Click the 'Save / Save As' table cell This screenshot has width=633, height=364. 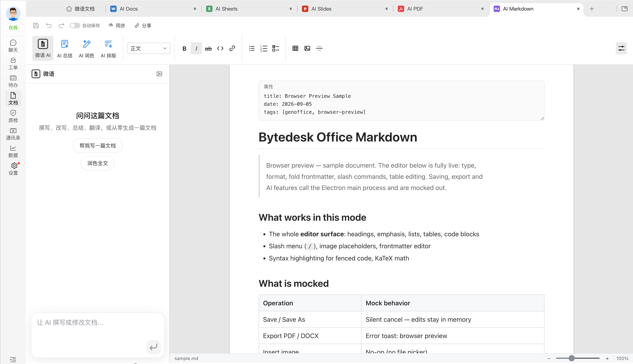(310, 319)
